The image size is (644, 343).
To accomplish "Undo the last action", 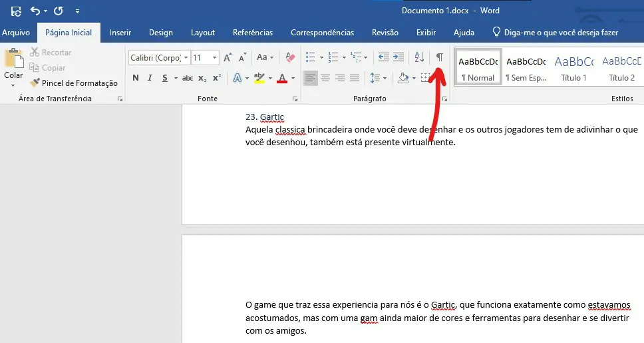I will point(35,11).
